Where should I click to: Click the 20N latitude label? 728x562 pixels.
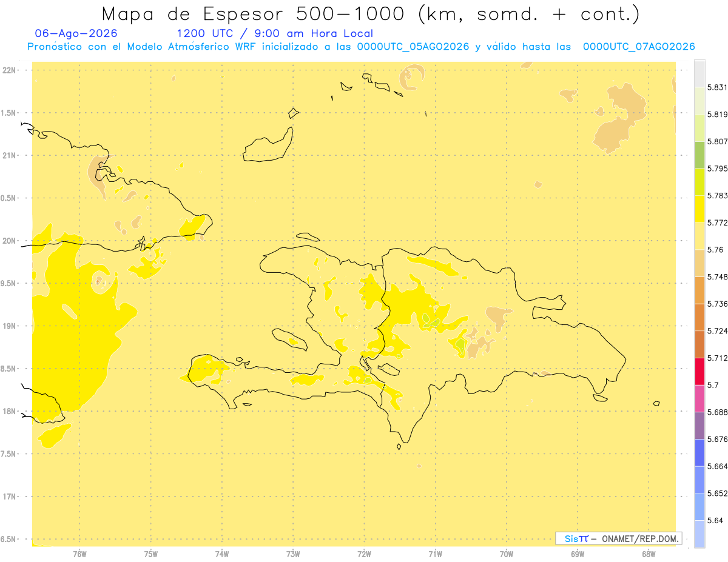coord(10,241)
